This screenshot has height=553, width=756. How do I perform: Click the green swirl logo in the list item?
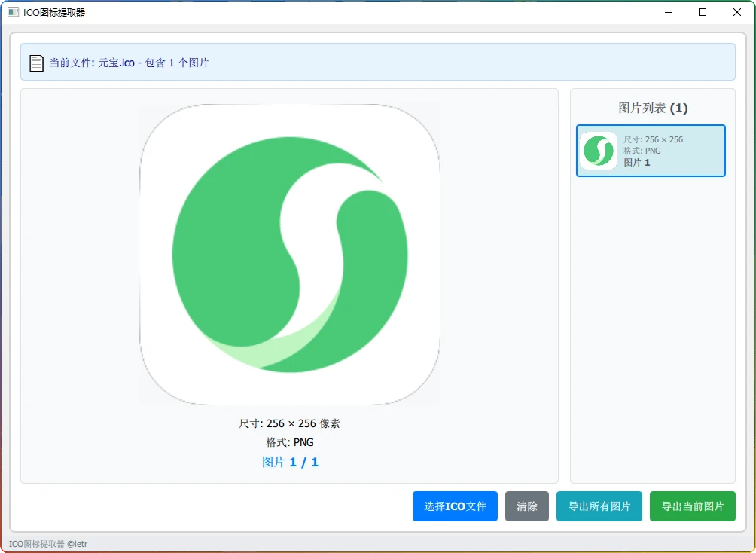click(598, 151)
